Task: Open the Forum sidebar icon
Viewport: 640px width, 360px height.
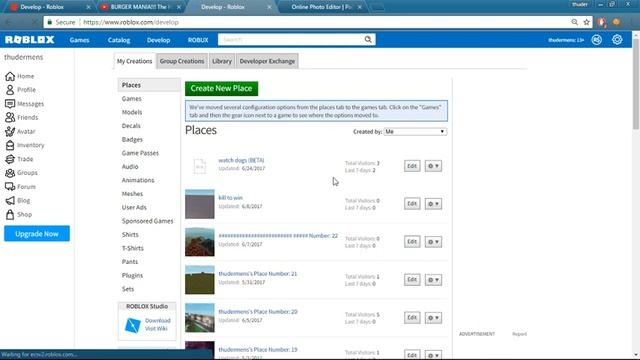Action: click(10, 187)
